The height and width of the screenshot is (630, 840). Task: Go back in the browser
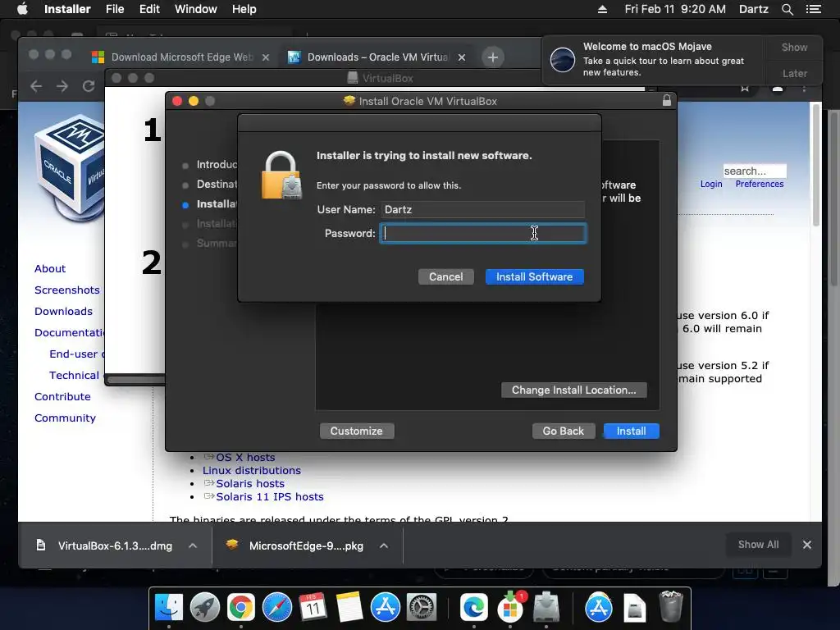coord(36,86)
